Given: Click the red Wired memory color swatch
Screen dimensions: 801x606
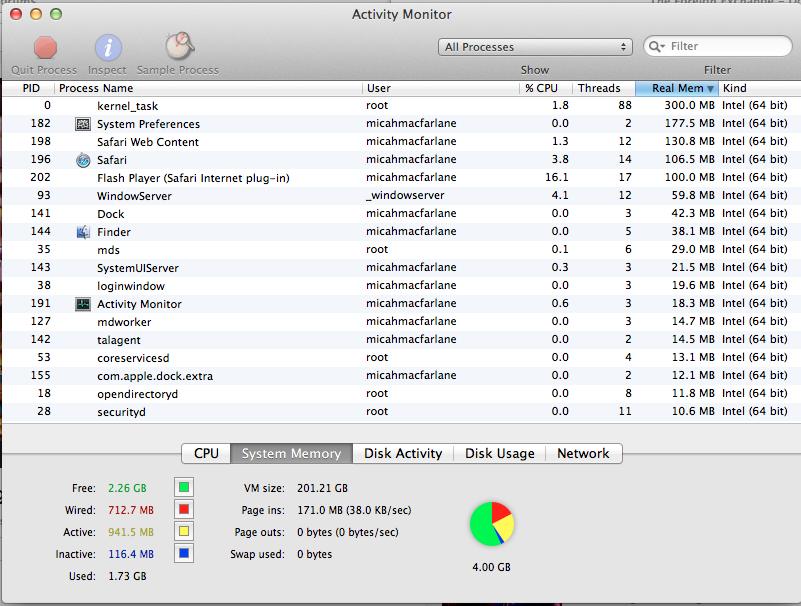Looking at the screenshot, I should pyautogui.click(x=184, y=509).
